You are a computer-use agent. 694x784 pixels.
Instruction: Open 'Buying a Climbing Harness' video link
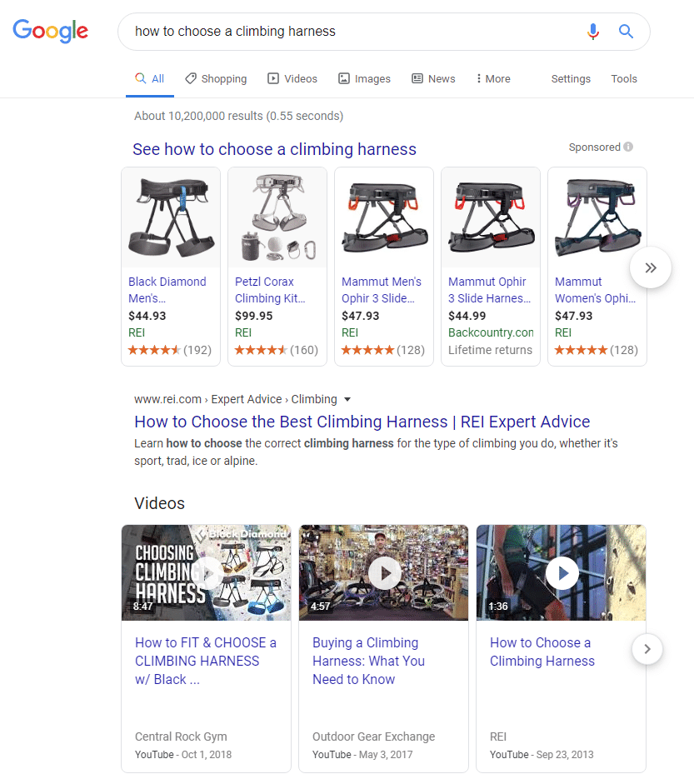[x=368, y=661]
